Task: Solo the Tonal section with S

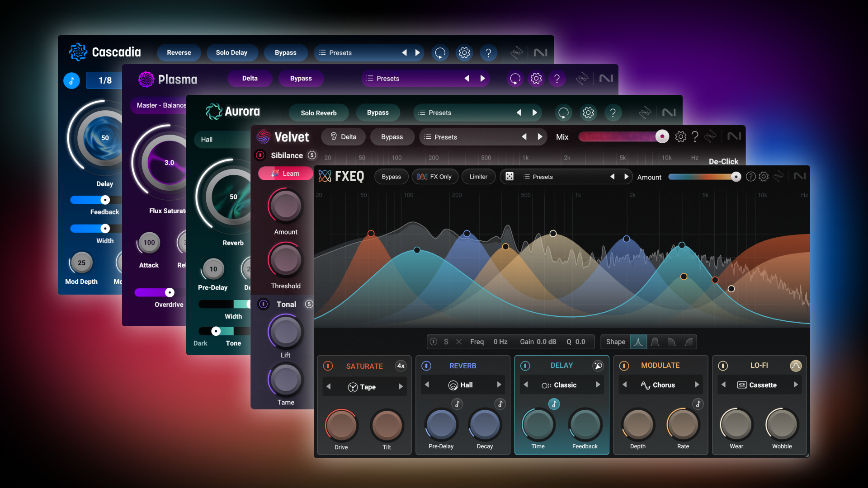Action: (x=309, y=304)
